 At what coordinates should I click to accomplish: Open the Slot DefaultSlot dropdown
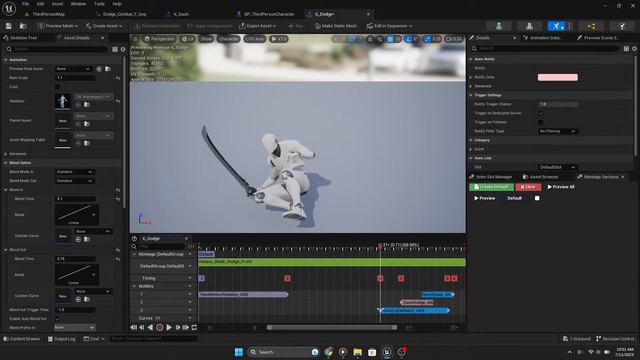(558, 167)
